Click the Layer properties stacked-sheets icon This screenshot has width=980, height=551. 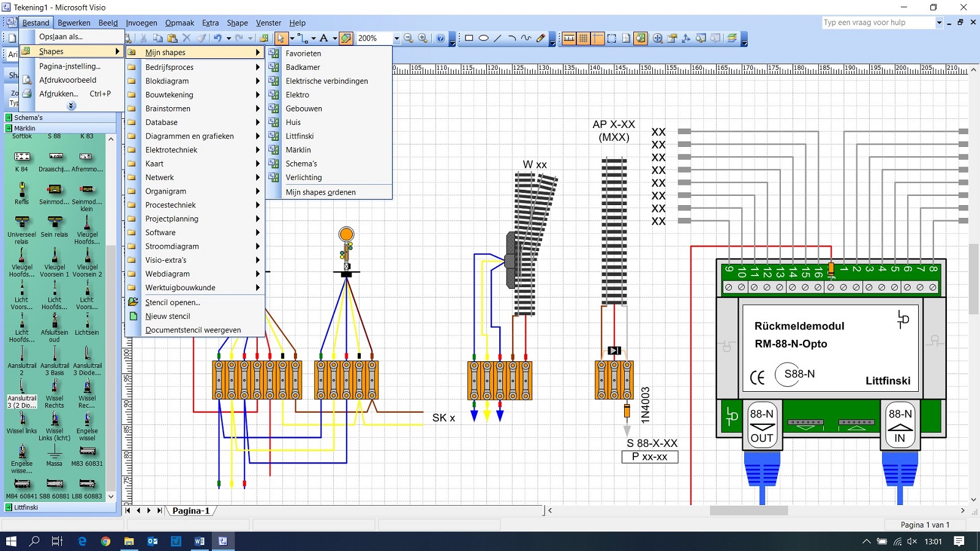click(x=732, y=38)
